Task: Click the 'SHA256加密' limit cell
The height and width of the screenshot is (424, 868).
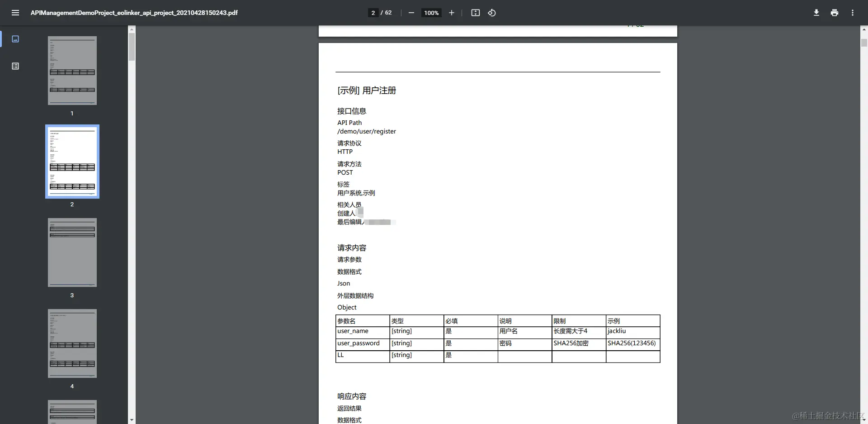Action: pyautogui.click(x=579, y=344)
